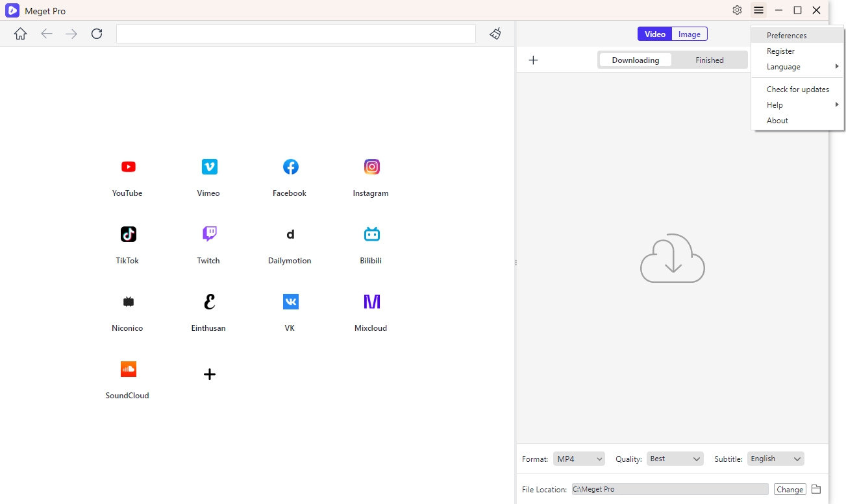
Task: Click the SoundCloud label text
Action: pos(127,396)
